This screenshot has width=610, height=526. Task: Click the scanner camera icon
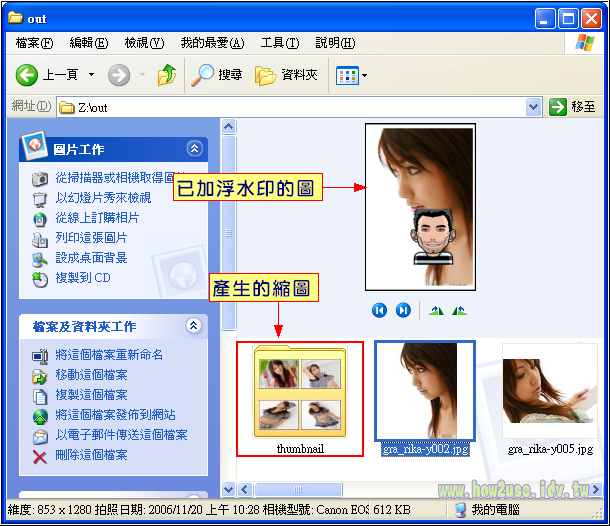(x=40, y=179)
